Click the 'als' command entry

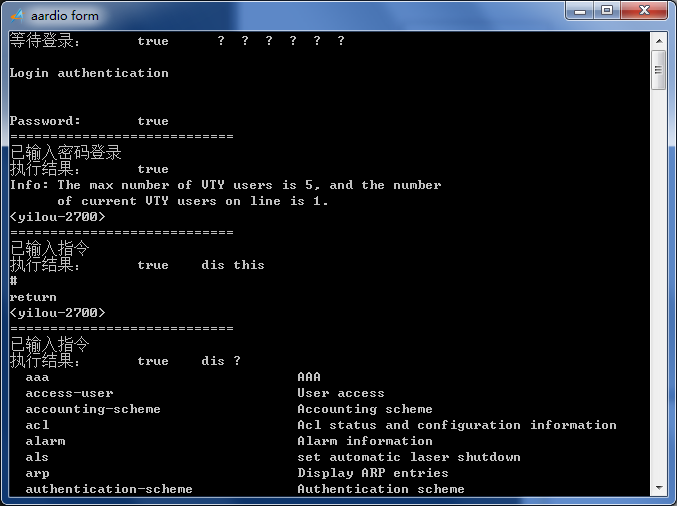pos(37,457)
